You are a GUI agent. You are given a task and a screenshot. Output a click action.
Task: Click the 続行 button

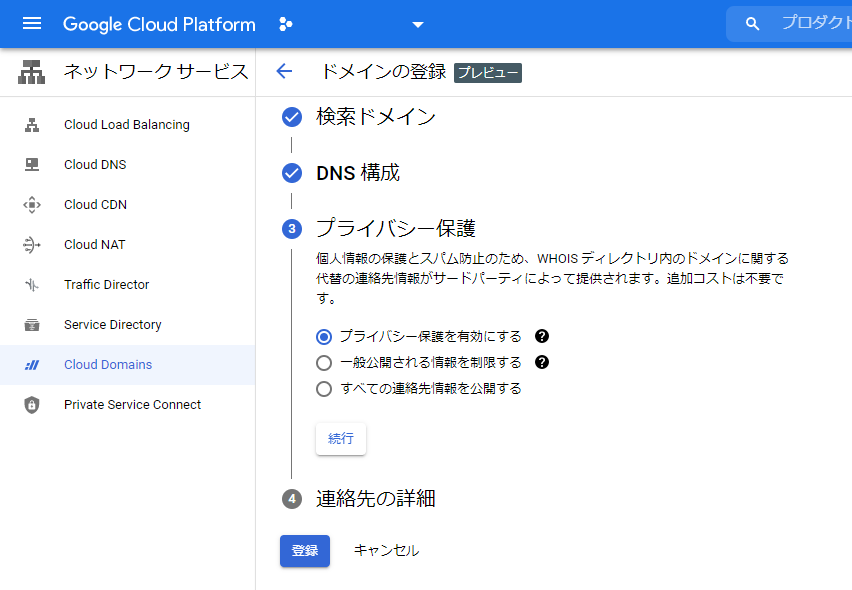(341, 439)
